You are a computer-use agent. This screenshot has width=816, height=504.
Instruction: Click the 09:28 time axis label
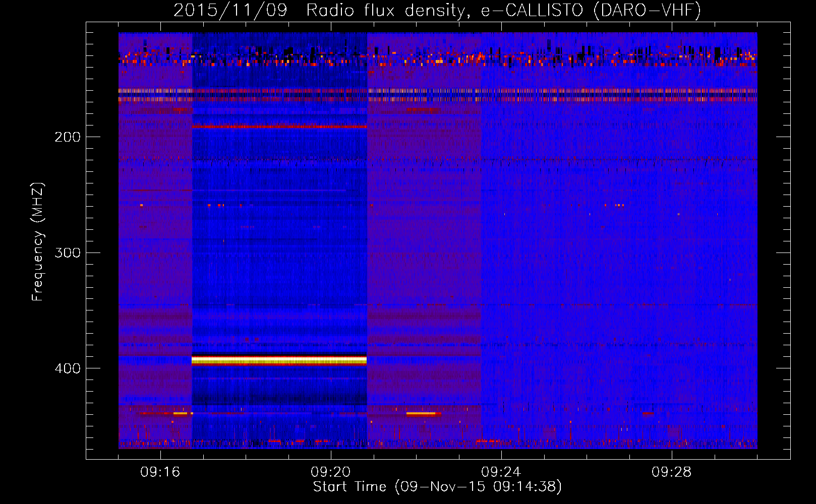(672, 472)
